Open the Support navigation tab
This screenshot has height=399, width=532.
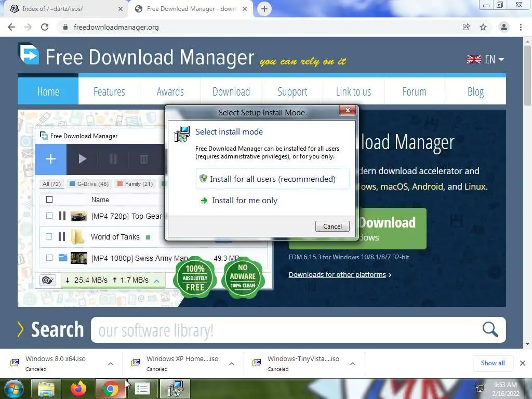click(x=292, y=91)
